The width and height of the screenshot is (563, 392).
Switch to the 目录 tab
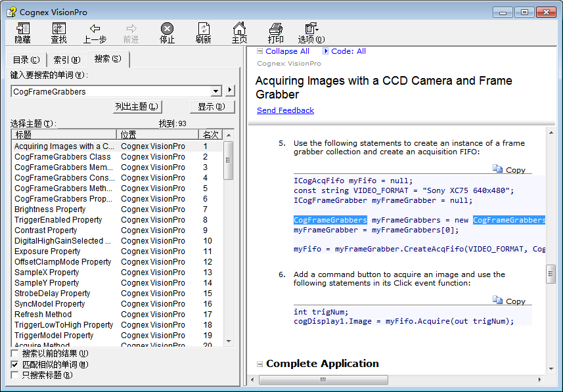[x=26, y=60]
